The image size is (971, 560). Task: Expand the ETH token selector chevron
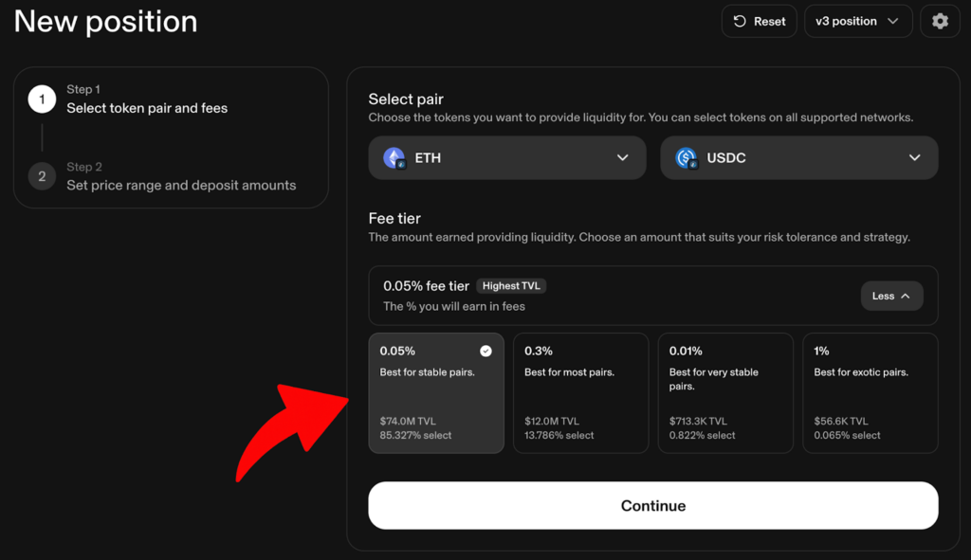point(622,158)
